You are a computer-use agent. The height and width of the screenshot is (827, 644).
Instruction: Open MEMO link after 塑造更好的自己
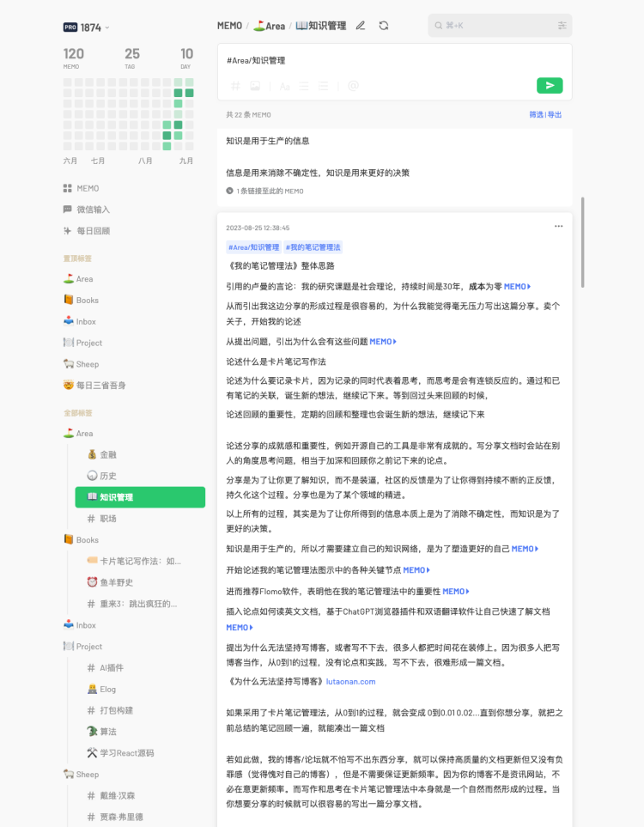pyautogui.click(x=525, y=549)
